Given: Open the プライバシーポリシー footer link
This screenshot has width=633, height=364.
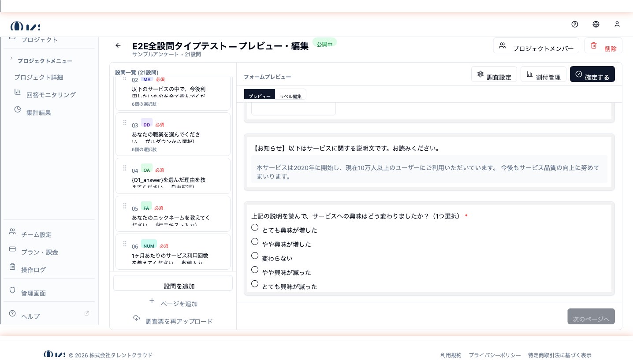Looking at the screenshot, I should pos(495,355).
